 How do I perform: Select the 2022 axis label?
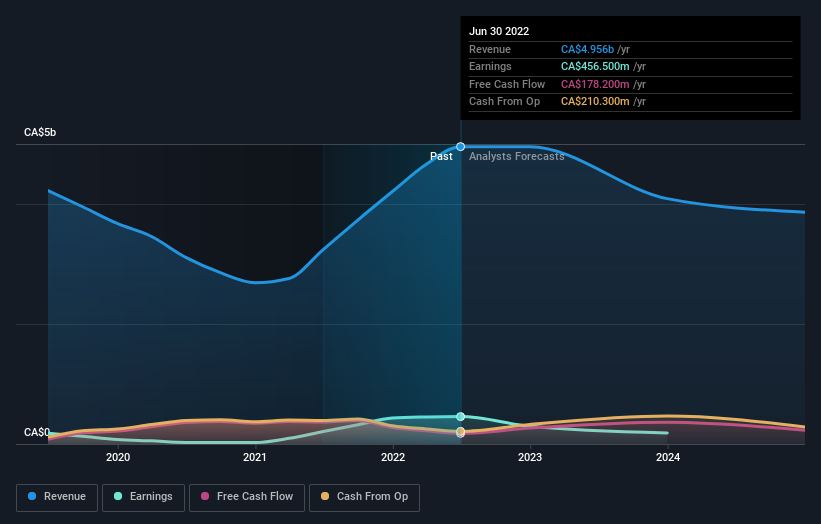click(x=393, y=457)
